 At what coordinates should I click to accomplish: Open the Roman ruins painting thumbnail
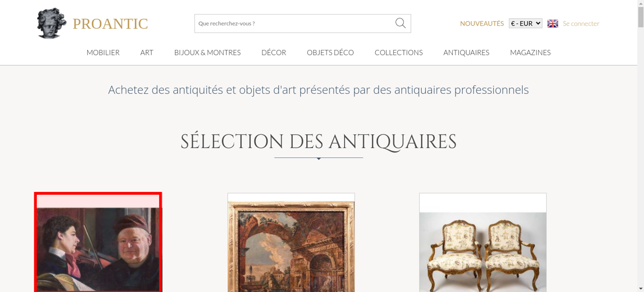291,242
